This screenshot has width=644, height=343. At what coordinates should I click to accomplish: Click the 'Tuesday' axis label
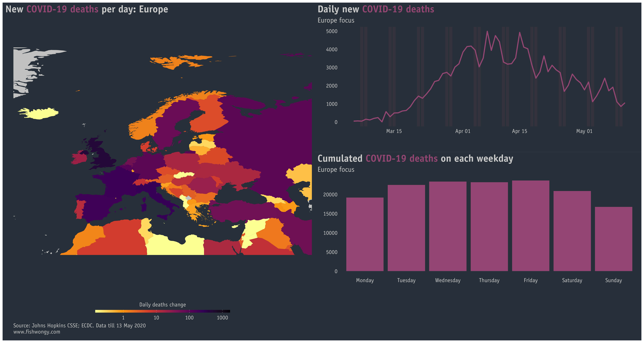406,280
